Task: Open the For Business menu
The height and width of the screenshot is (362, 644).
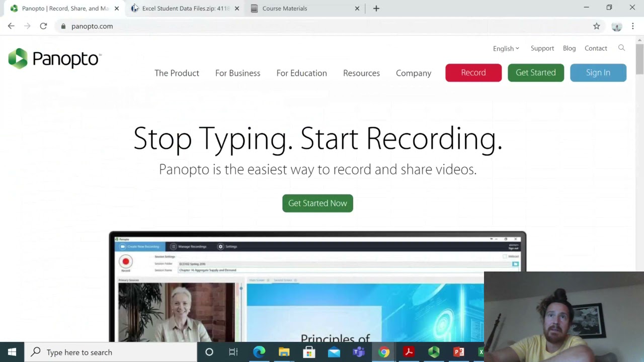Action: tap(237, 73)
